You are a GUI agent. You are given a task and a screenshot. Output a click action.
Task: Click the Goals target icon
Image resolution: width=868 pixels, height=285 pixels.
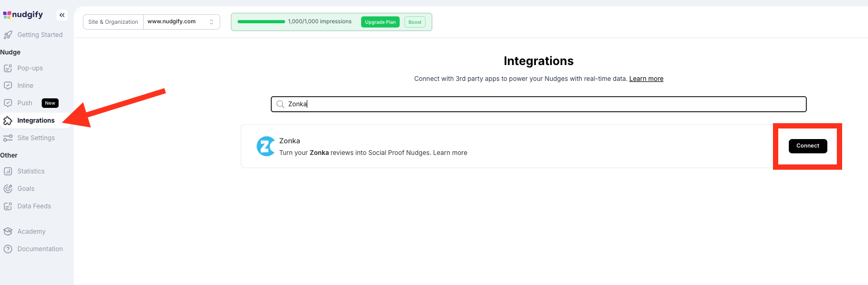point(8,189)
